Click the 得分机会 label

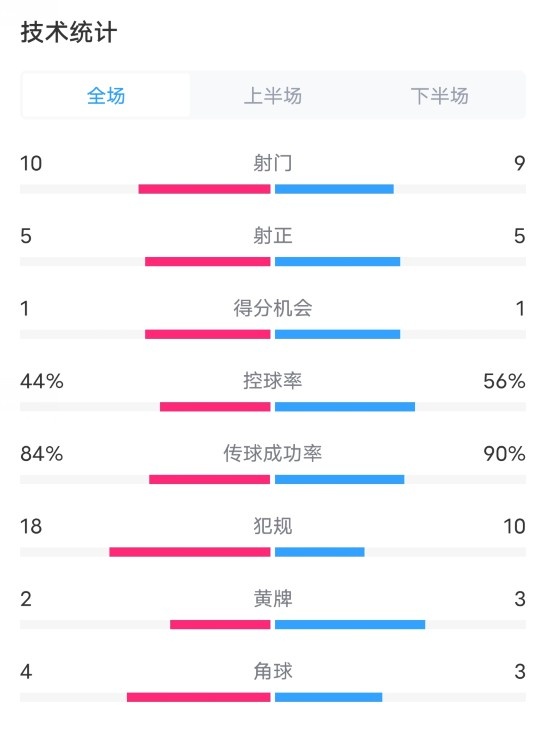pos(273,308)
